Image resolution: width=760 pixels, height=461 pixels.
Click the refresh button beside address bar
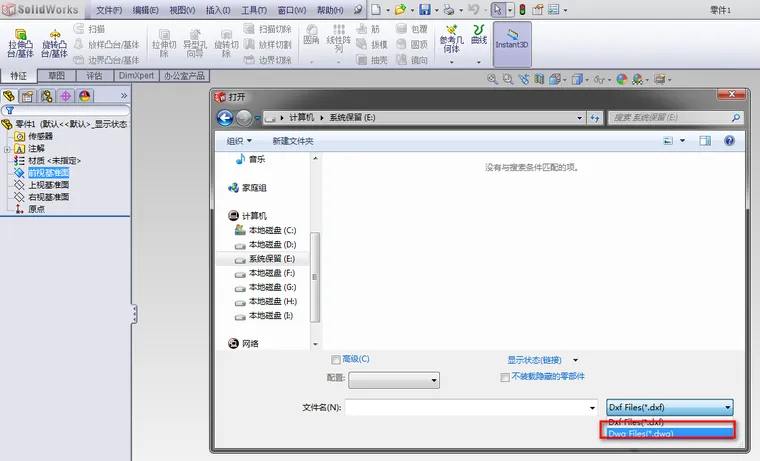[595, 118]
